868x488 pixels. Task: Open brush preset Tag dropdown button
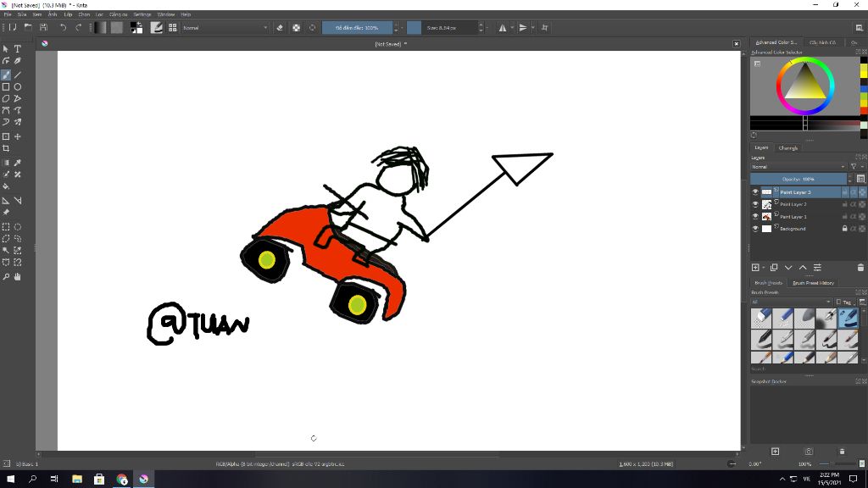pyautogui.click(x=845, y=302)
